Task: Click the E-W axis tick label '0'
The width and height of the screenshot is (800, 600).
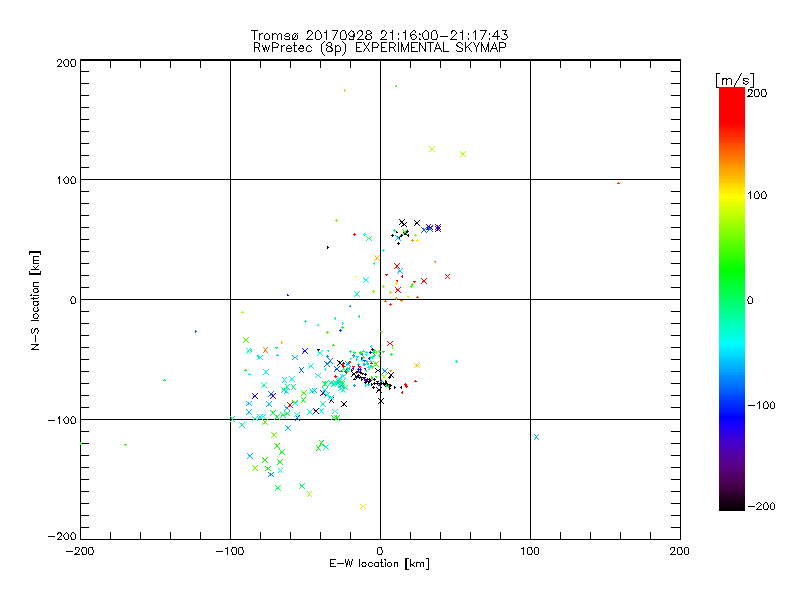Action: coord(380,551)
